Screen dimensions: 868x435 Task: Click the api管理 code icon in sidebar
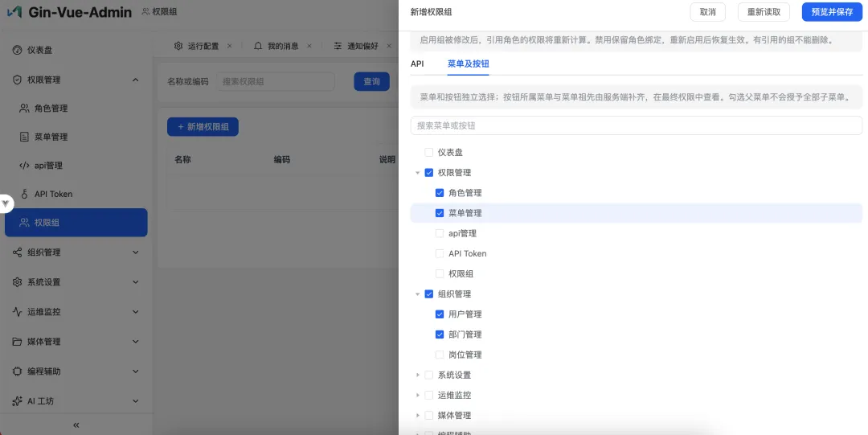24,165
